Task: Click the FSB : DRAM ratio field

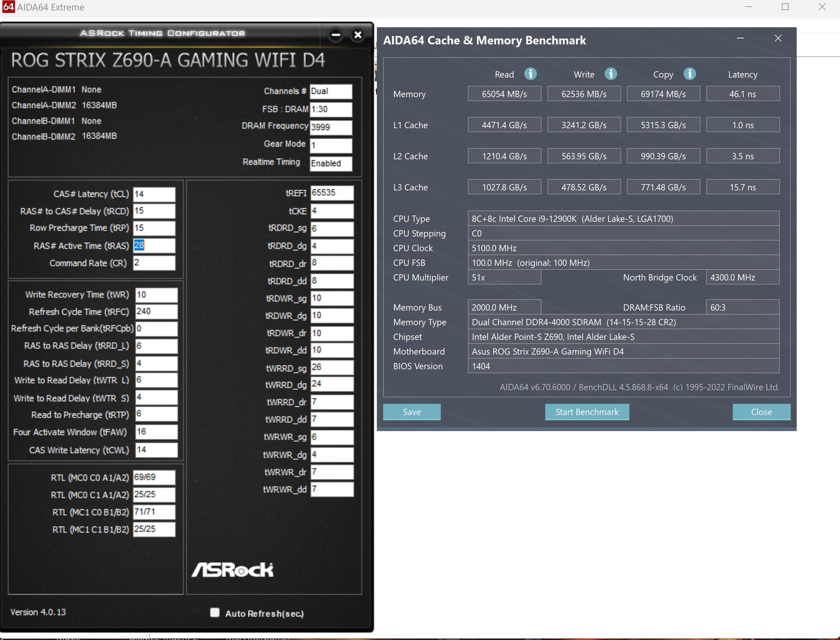Action: click(x=331, y=109)
